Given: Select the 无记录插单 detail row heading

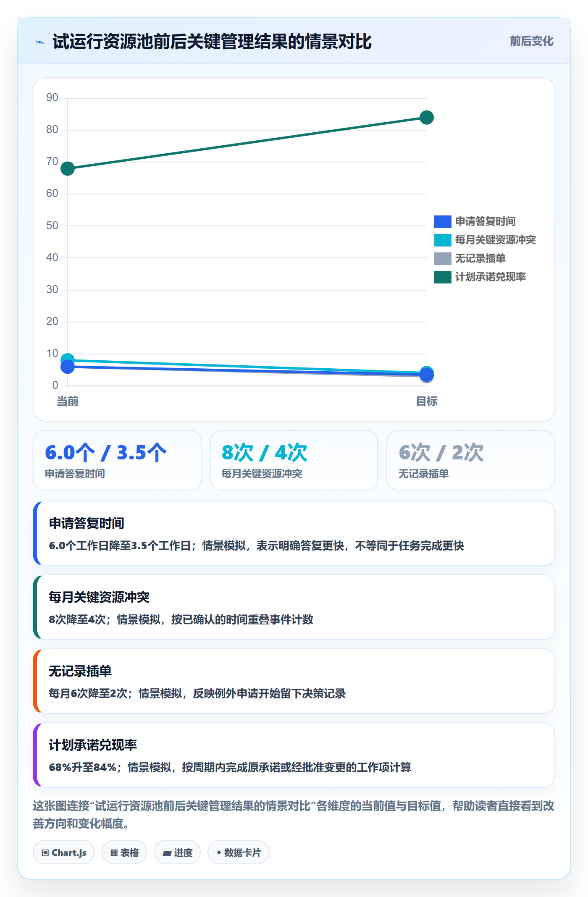Looking at the screenshot, I should (x=80, y=671).
